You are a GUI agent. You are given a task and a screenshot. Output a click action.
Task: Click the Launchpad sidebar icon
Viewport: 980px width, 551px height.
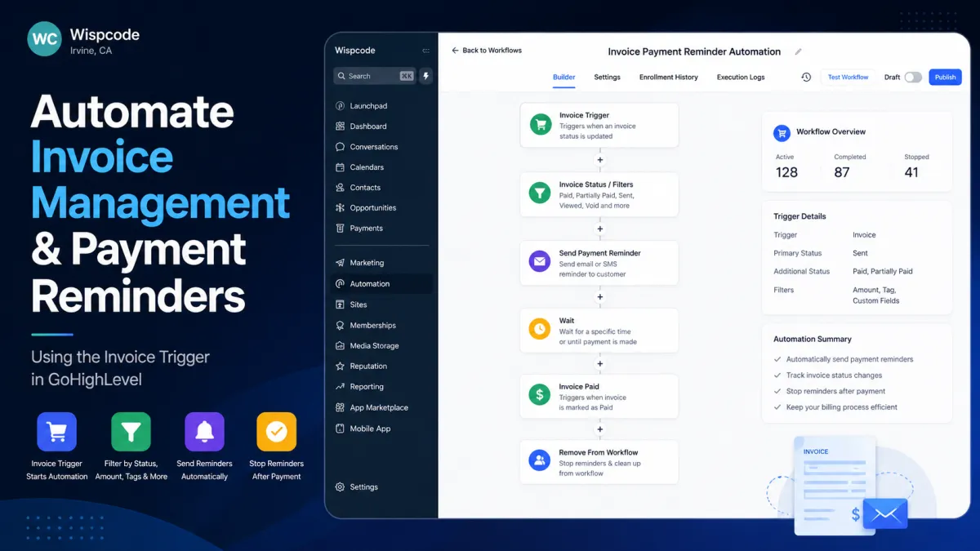click(x=340, y=106)
